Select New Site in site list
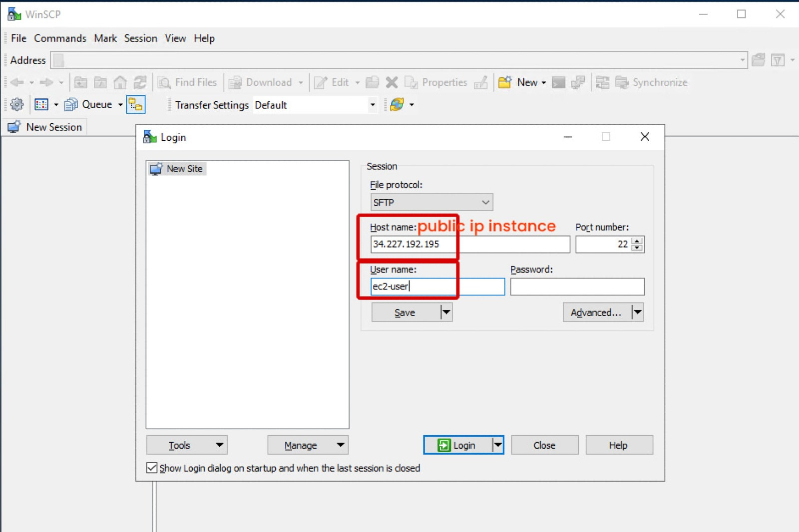The height and width of the screenshot is (532, 799). 177,169
